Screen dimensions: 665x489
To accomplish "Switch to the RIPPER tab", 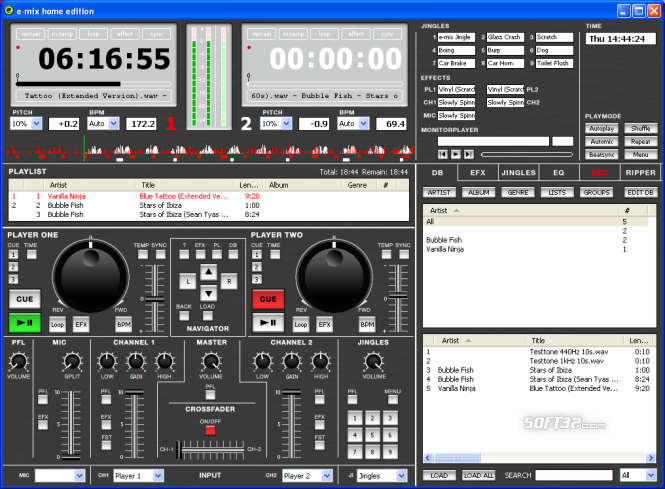I will coord(640,173).
